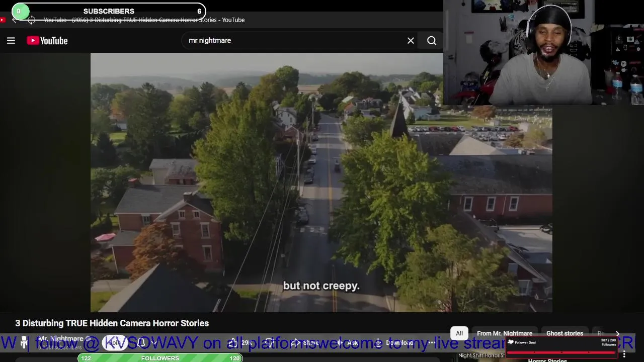The height and width of the screenshot is (362, 644).
Task: Run search with the magnifier icon
Action: pyautogui.click(x=432, y=41)
